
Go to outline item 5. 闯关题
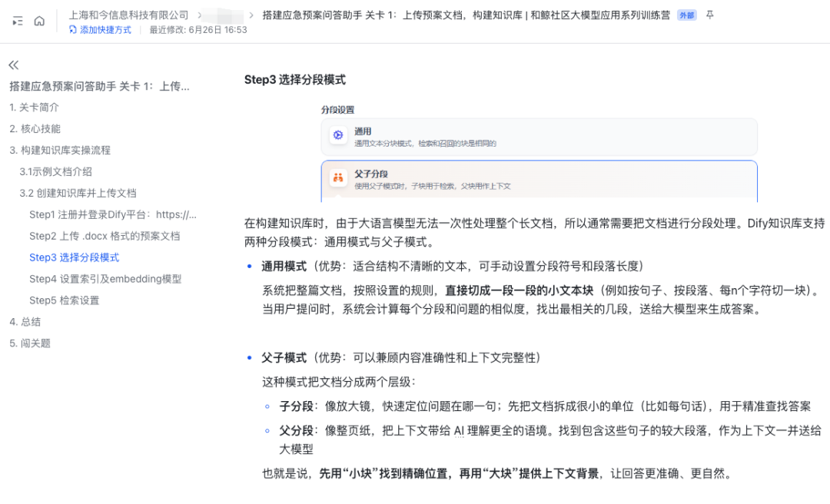pos(30,343)
